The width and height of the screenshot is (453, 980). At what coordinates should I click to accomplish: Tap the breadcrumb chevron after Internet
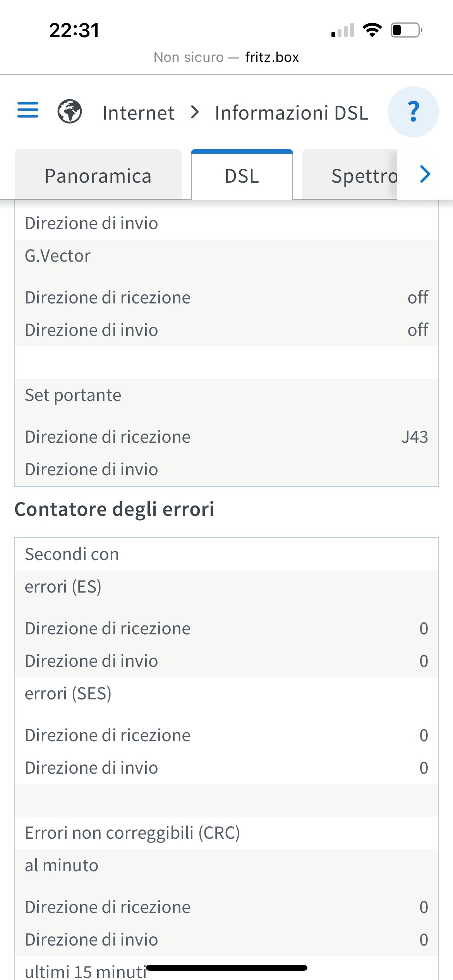[x=195, y=112]
